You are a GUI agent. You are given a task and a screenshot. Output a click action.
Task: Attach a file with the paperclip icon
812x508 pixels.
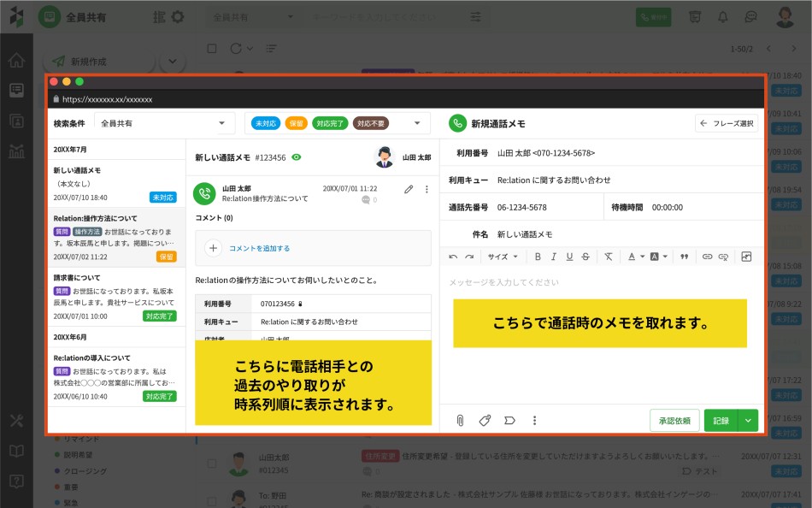[460, 420]
